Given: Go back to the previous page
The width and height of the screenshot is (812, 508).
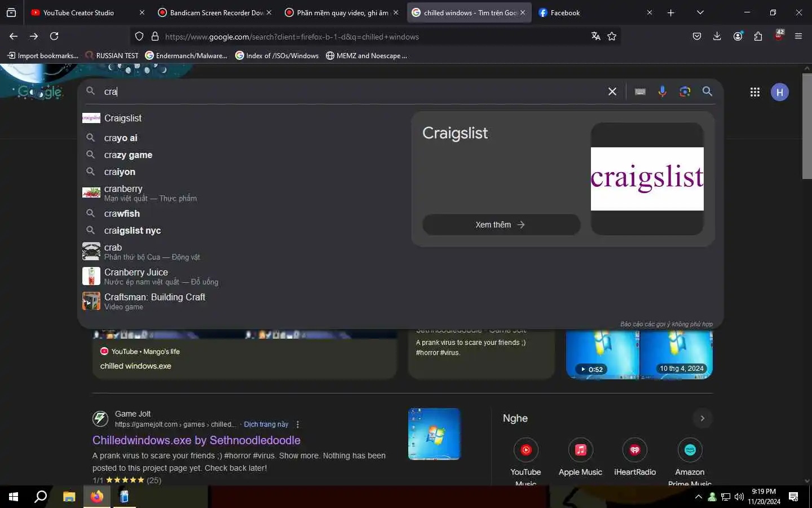Looking at the screenshot, I should tap(14, 36).
